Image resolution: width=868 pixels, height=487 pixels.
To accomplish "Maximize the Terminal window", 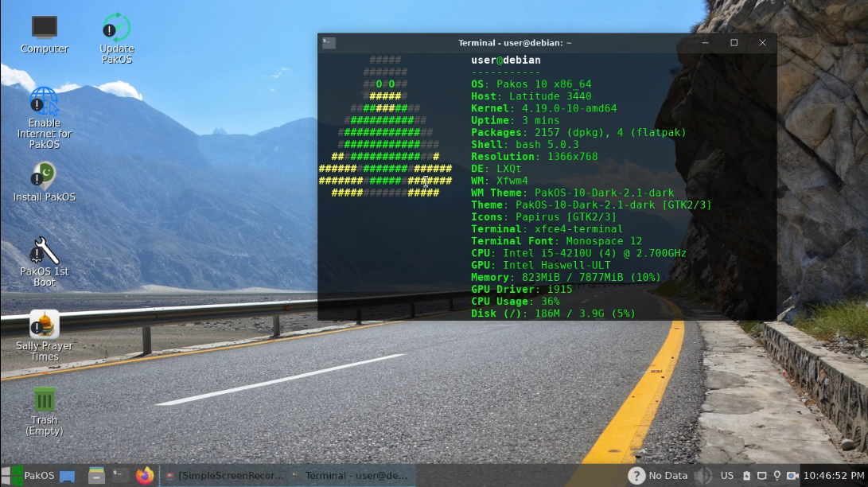I will point(734,43).
